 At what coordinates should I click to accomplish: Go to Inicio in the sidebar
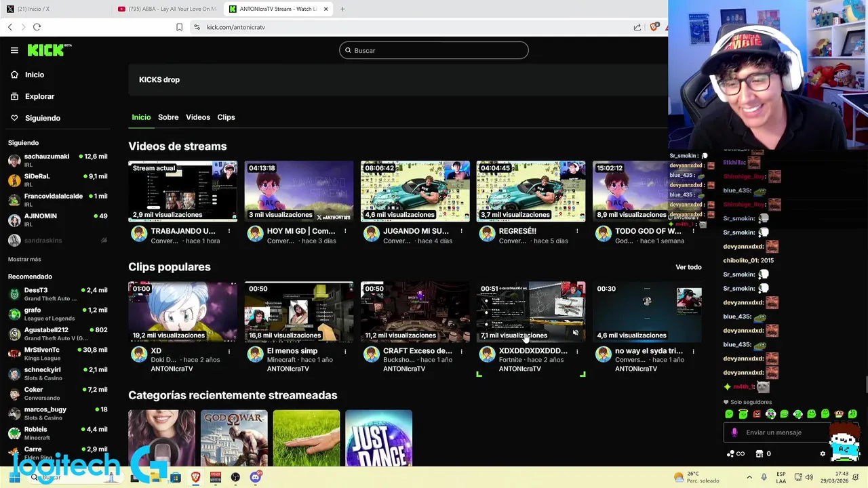[35, 75]
